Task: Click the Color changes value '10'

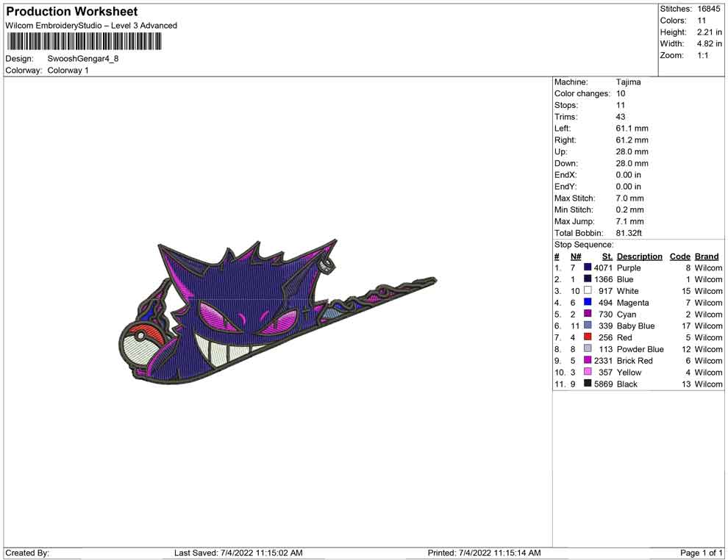Action: [x=621, y=94]
